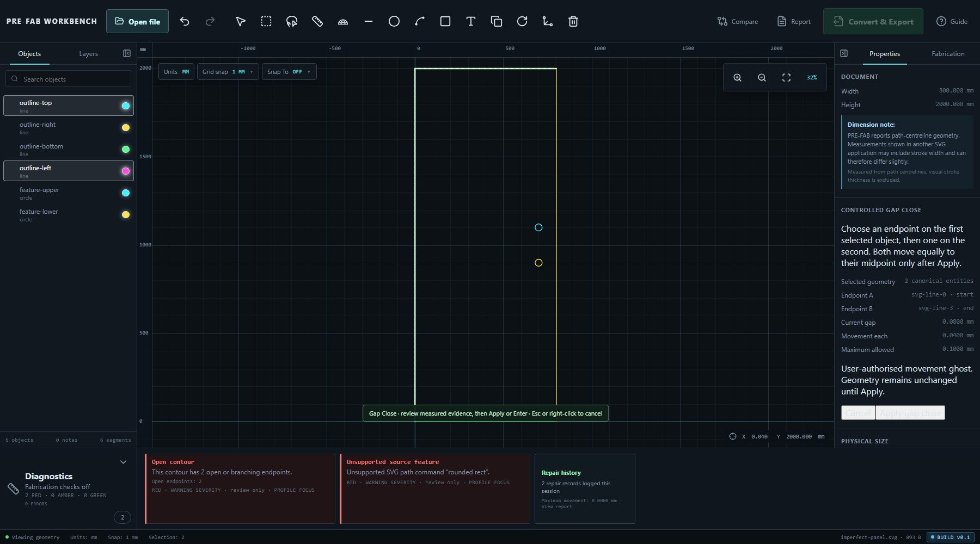Open the Report button
980x544 pixels.
[794, 21]
